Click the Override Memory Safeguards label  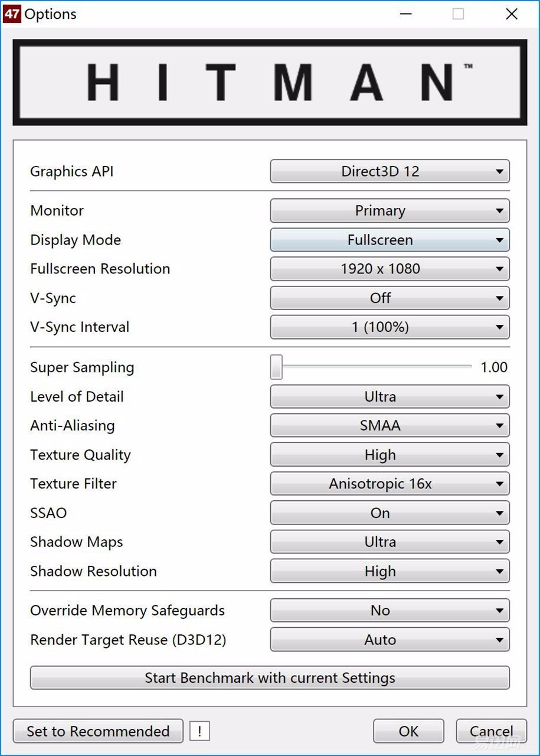pos(127,611)
